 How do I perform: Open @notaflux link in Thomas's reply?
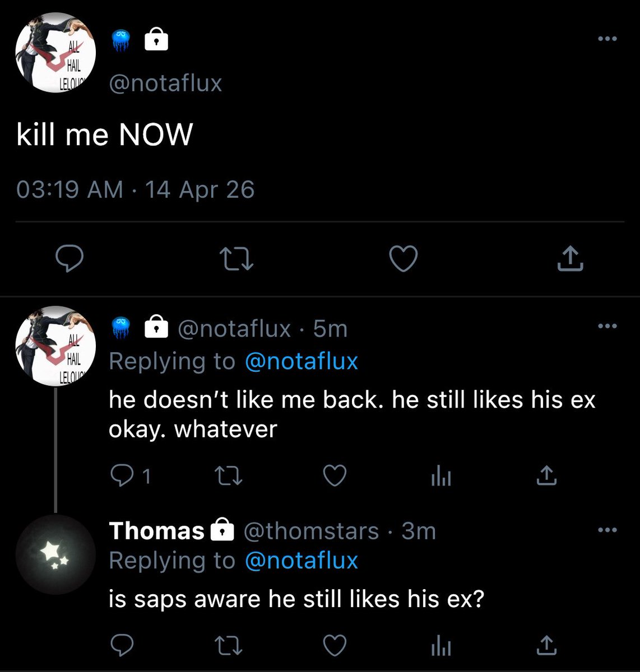302,561
